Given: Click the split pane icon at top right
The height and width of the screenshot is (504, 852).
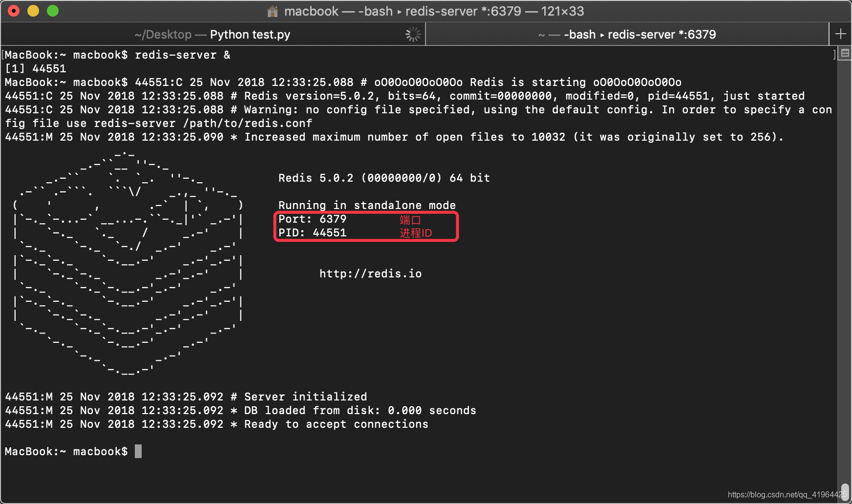Looking at the screenshot, I should pyautogui.click(x=845, y=54).
